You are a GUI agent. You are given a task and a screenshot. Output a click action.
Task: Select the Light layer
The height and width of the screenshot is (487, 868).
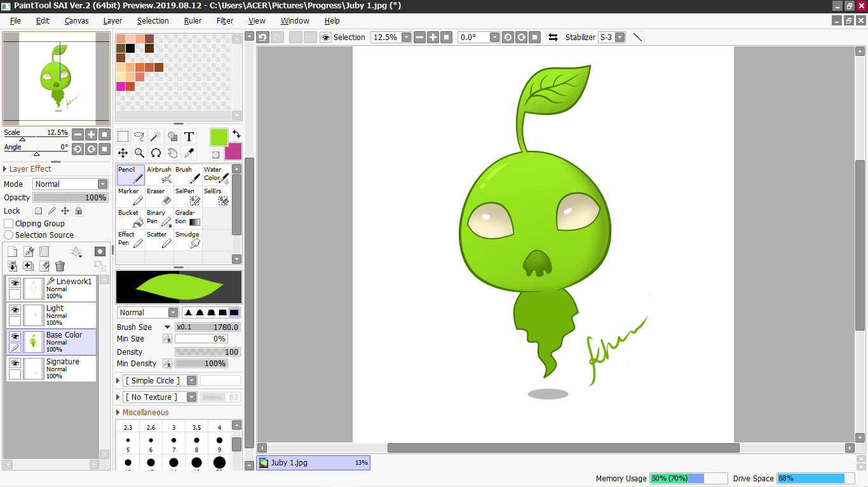pyautogui.click(x=51, y=315)
